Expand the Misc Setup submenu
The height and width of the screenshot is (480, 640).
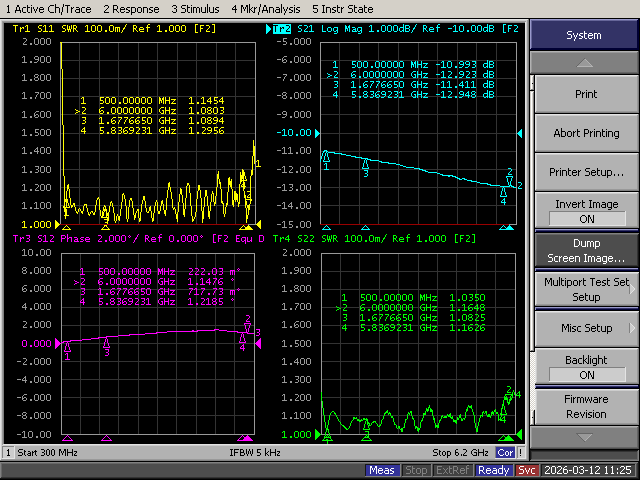[585, 328]
